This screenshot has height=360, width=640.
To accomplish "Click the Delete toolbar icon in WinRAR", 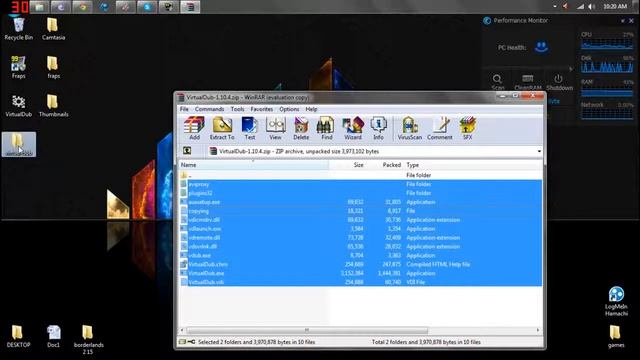I will click(x=301, y=128).
